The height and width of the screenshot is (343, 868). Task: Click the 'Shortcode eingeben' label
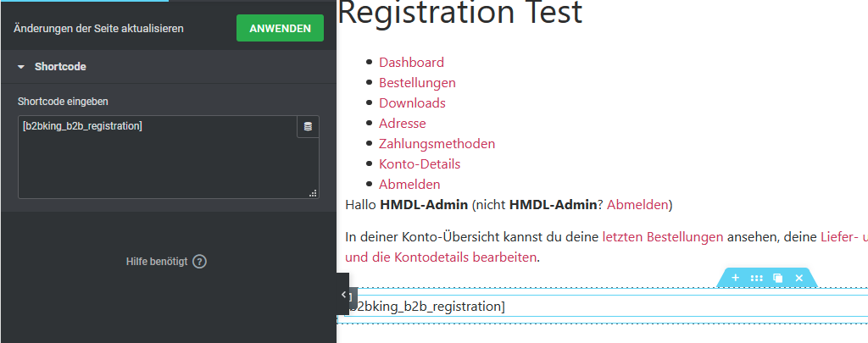coord(63,102)
